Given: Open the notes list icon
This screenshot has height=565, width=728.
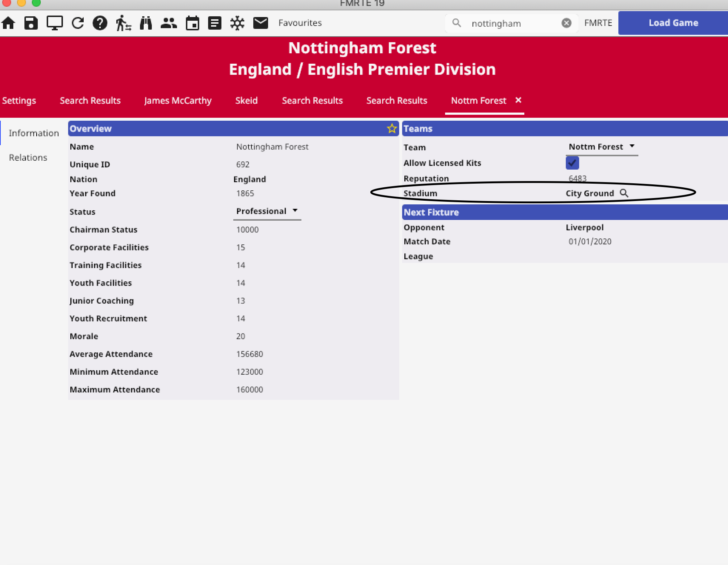Looking at the screenshot, I should click(x=215, y=23).
